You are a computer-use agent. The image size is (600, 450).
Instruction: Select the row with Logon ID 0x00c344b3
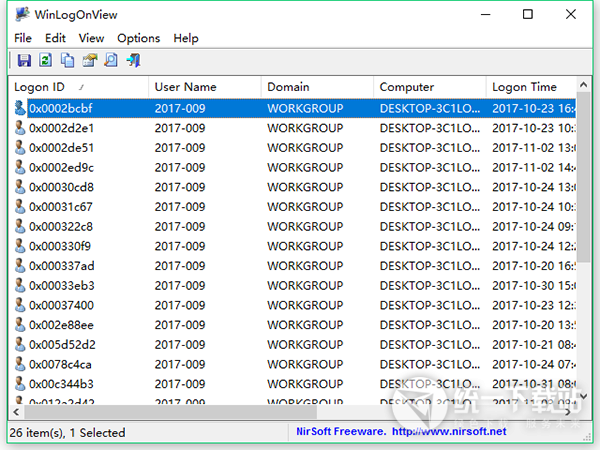[293, 384]
